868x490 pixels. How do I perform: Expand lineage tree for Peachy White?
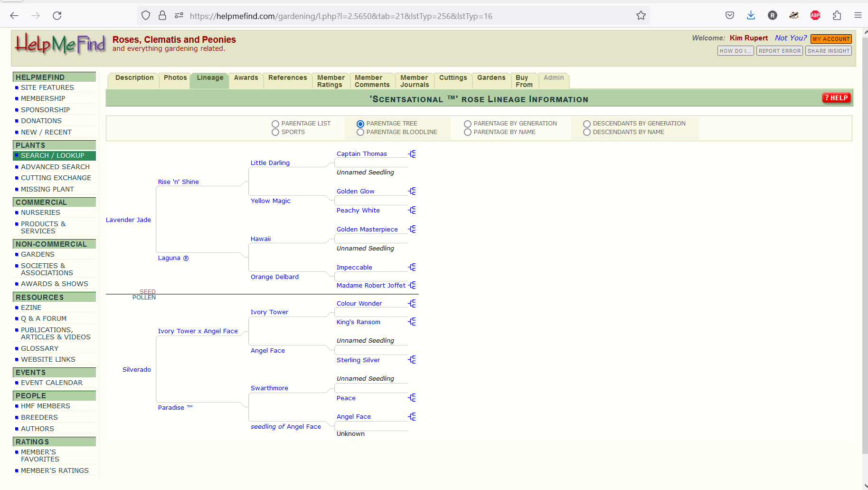[x=412, y=210]
